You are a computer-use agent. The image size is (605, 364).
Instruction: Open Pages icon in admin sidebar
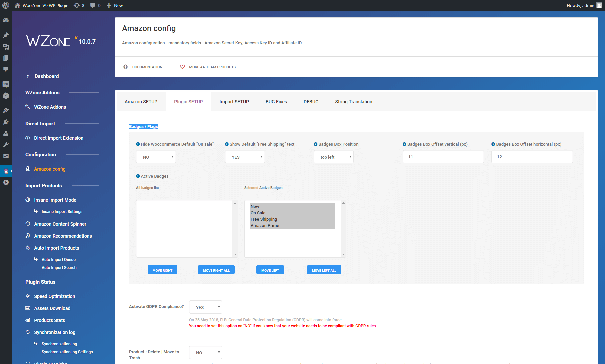(x=6, y=58)
